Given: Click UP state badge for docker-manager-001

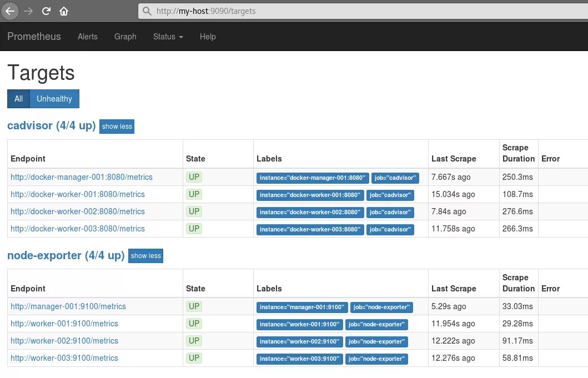Looking at the screenshot, I should pyautogui.click(x=194, y=177).
